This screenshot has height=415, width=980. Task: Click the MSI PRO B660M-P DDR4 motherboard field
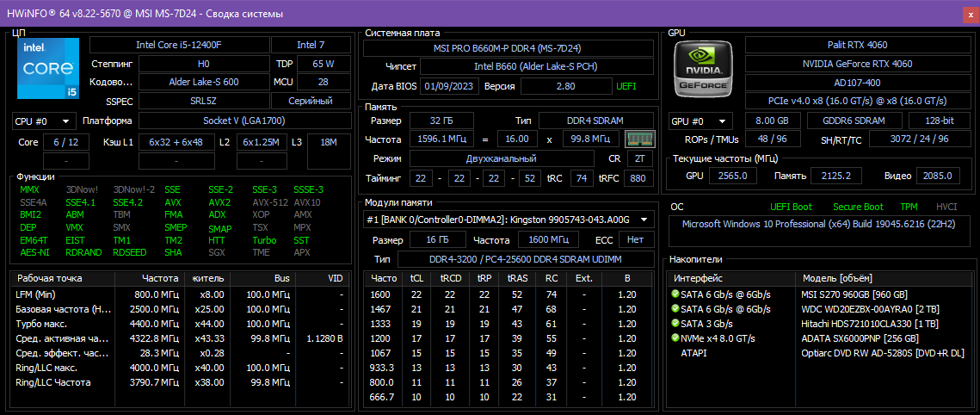pos(509,48)
